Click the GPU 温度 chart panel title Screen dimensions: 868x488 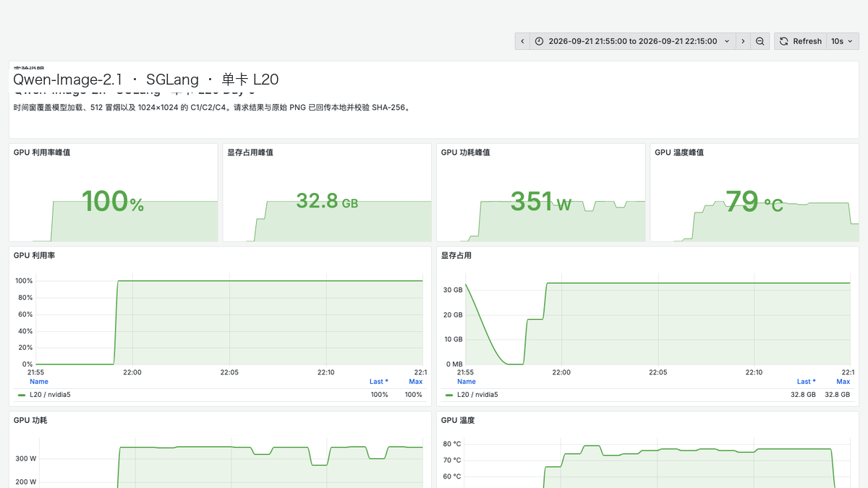click(x=458, y=420)
